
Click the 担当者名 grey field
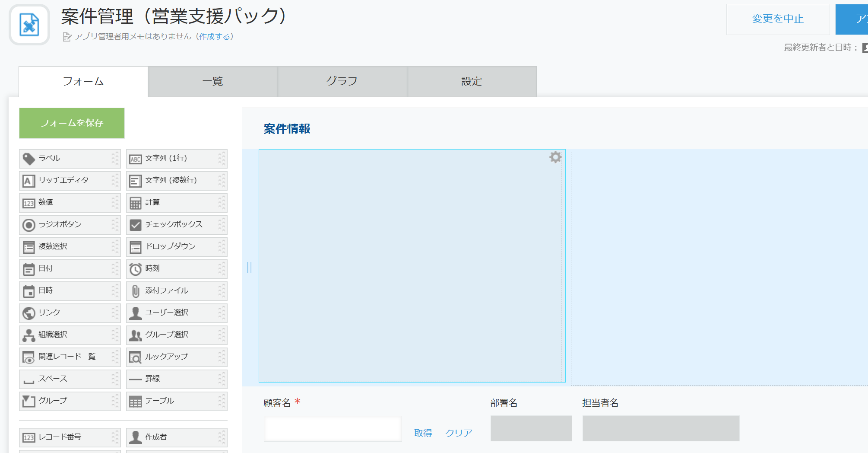pyautogui.click(x=661, y=428)
